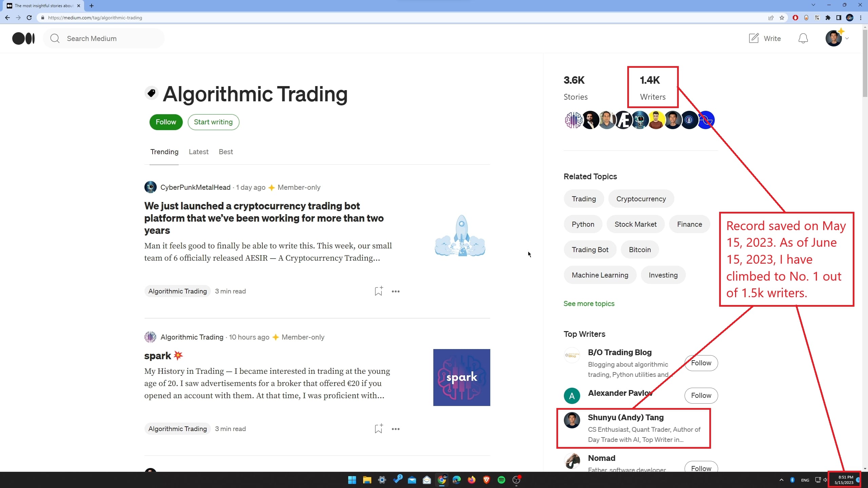Open the tab search chevron in Chrome
The image size is (868, 488).
pos(813,5)
